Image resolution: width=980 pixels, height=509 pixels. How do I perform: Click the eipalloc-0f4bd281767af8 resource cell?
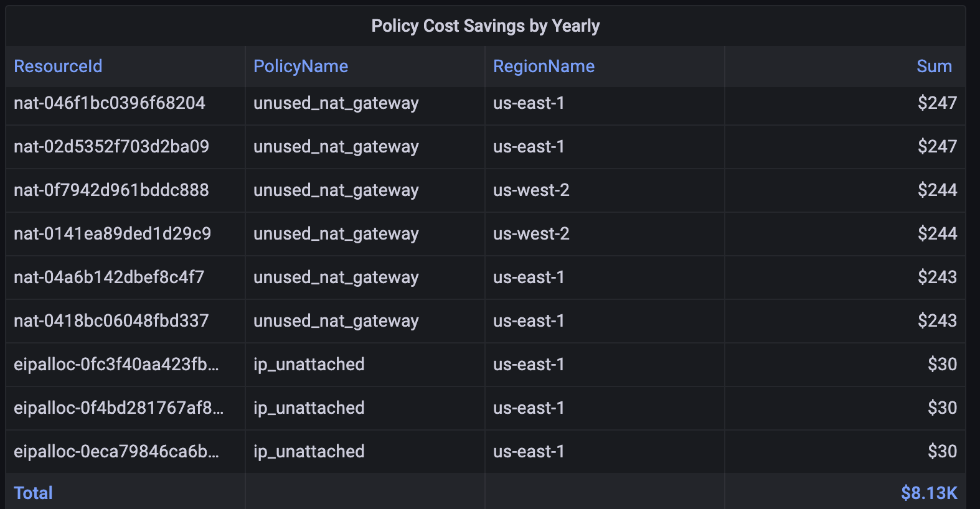coord(118,408)
